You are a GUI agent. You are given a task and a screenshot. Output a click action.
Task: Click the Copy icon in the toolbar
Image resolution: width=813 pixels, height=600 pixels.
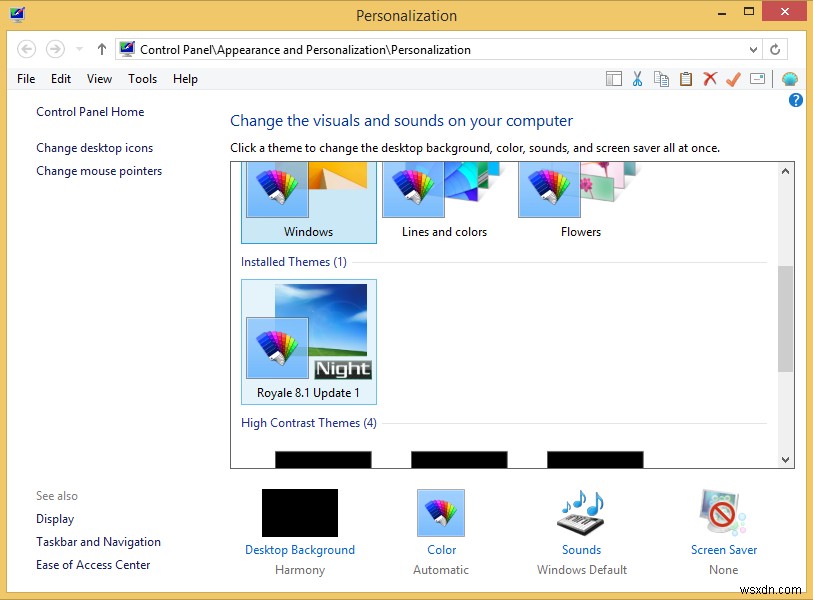click(661, 78)
